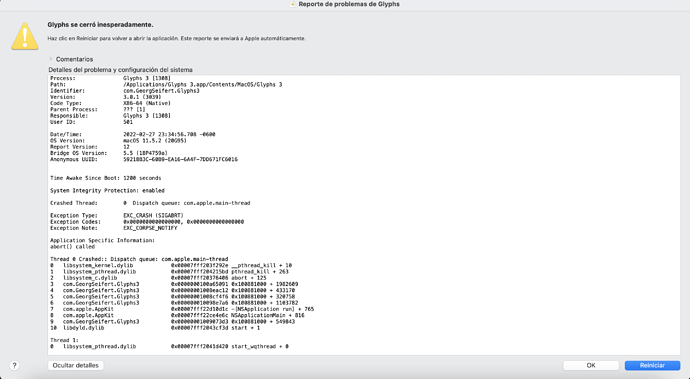The height and width of the screenshot is (379, 690).
Task: Click the start_wqthread + 0 stack line
Action: [169, 346]
